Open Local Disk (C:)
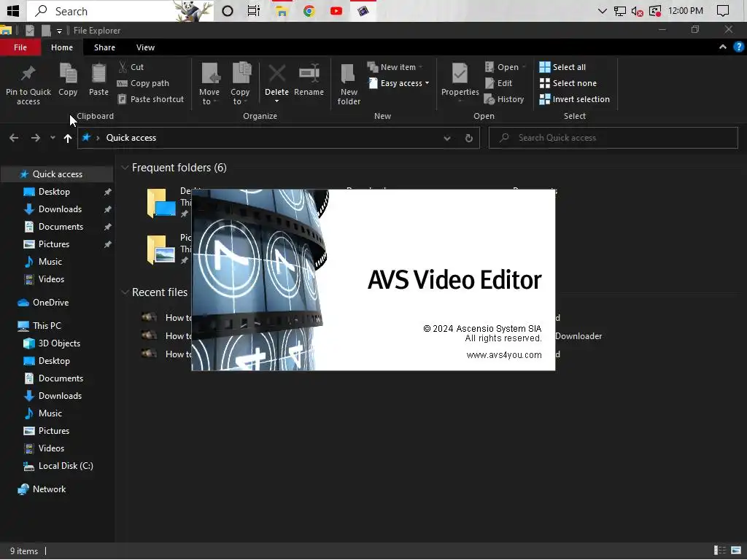The height and width of the screenshot is (560, 747). 66,466
